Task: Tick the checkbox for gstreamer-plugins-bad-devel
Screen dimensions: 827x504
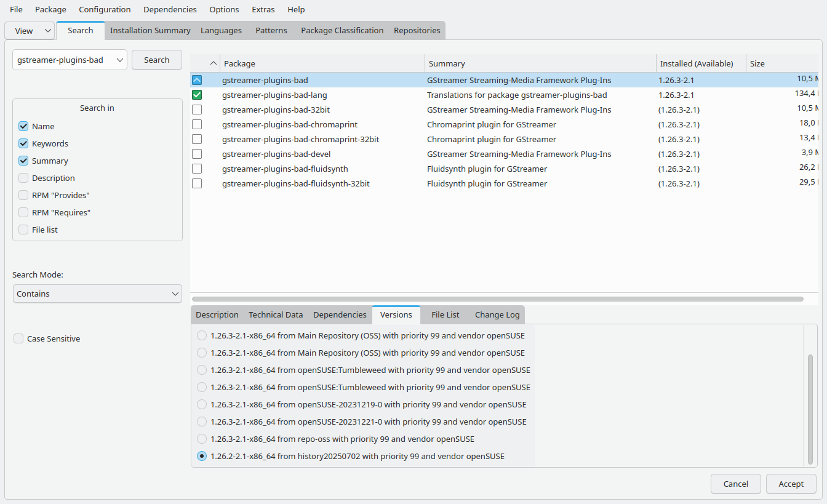Action: [197, 154]
